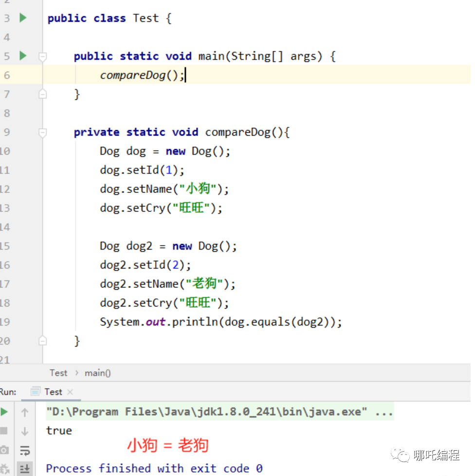Place caret on compareDog() call on line 6
The height and width of the screenshot is (476, 475).
[x=142, y=75]
